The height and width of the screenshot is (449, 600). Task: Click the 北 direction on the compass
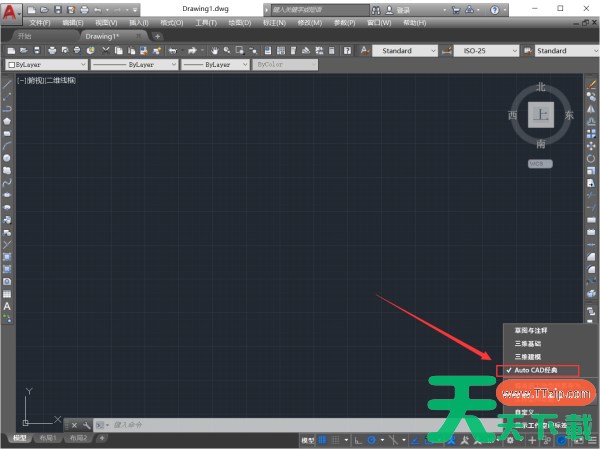click(540, 87)
